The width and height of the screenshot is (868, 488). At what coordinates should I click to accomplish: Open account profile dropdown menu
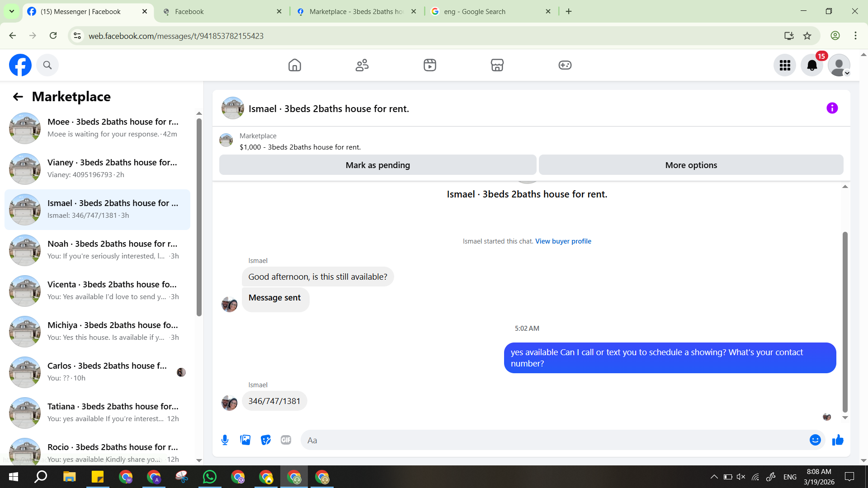pos(839,66)
